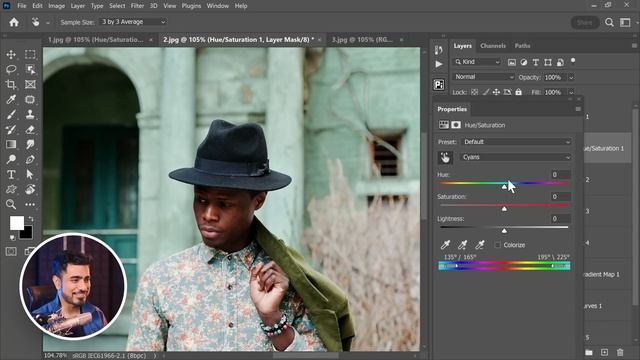Viewport: 640px width, 360px height.
Task: Select the Frame tool
Action: pyautogui.click(x=30, y=84)
